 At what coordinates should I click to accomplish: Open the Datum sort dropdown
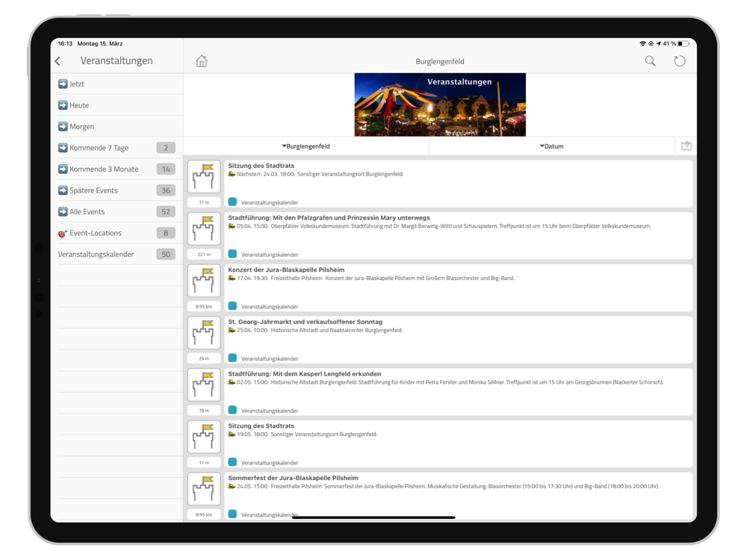coord(552,146)
